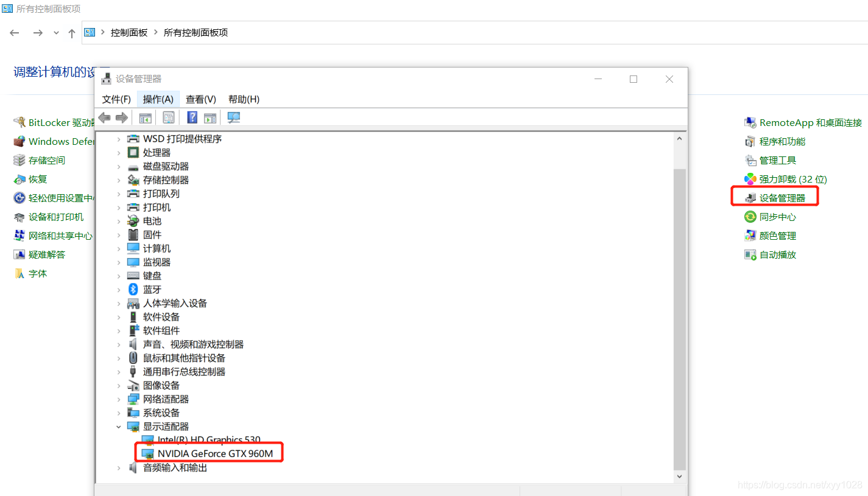The image size is (868, 496).
Task: Toggle the show/hide console tree toolbar icon
Action: tap(146, 117)
